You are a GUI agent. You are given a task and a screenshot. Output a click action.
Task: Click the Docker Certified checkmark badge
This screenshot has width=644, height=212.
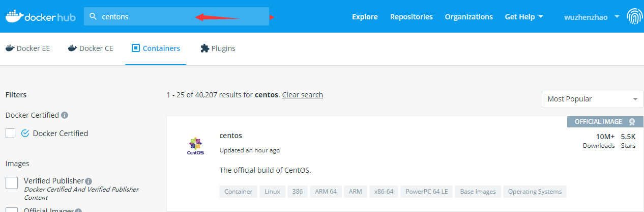click(x=25, y=134)
